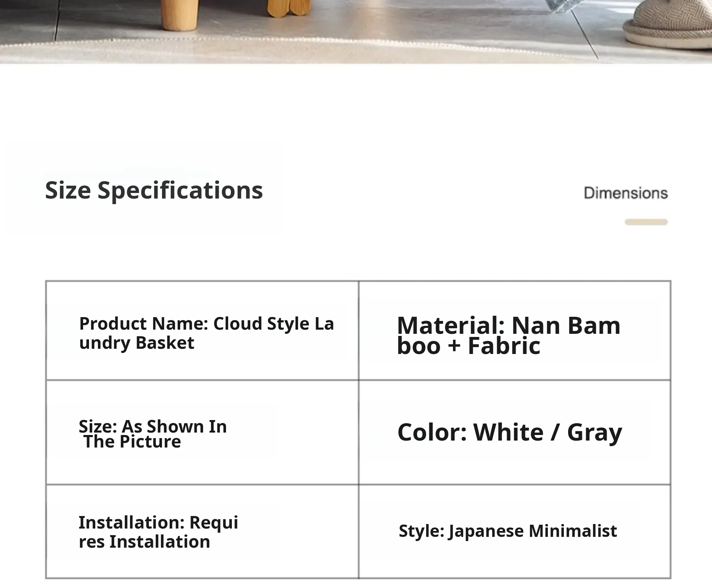Click the Size Specifications heading

tap(154, 191)
